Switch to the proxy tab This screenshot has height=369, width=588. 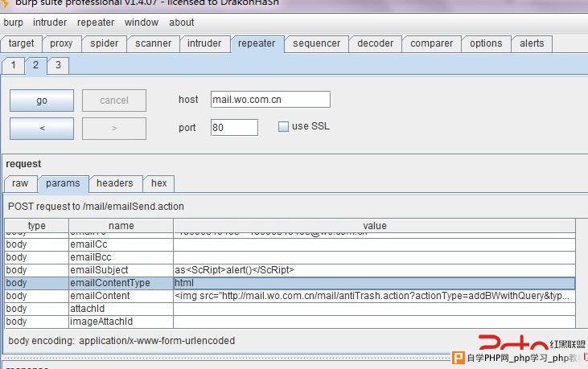[x=61, y=43]
